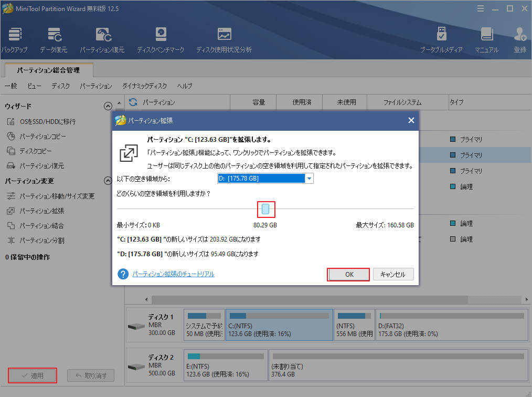Collapse the パーティション変更 section
The height and width of the screenshot is (397, 532).
tap(108, 181)
